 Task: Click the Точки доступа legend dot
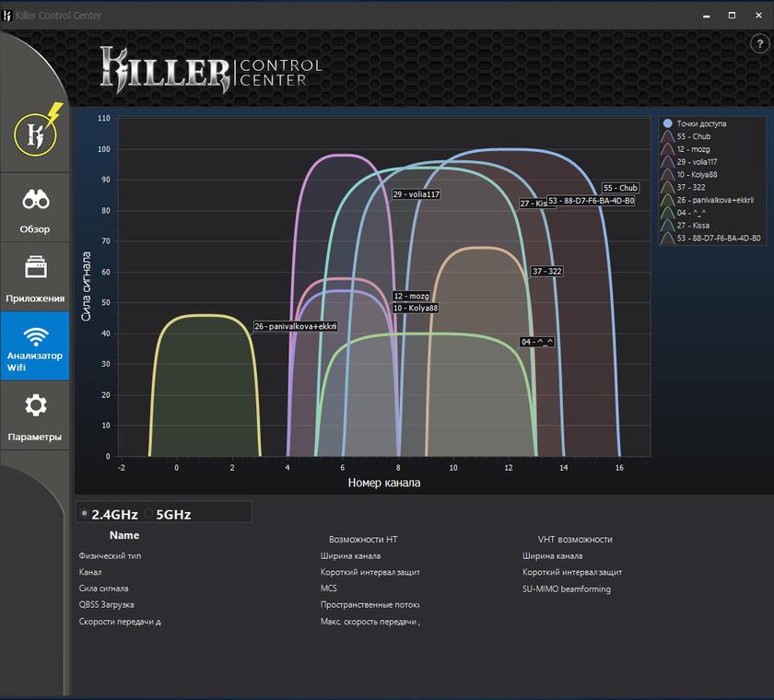coord(668,123)
